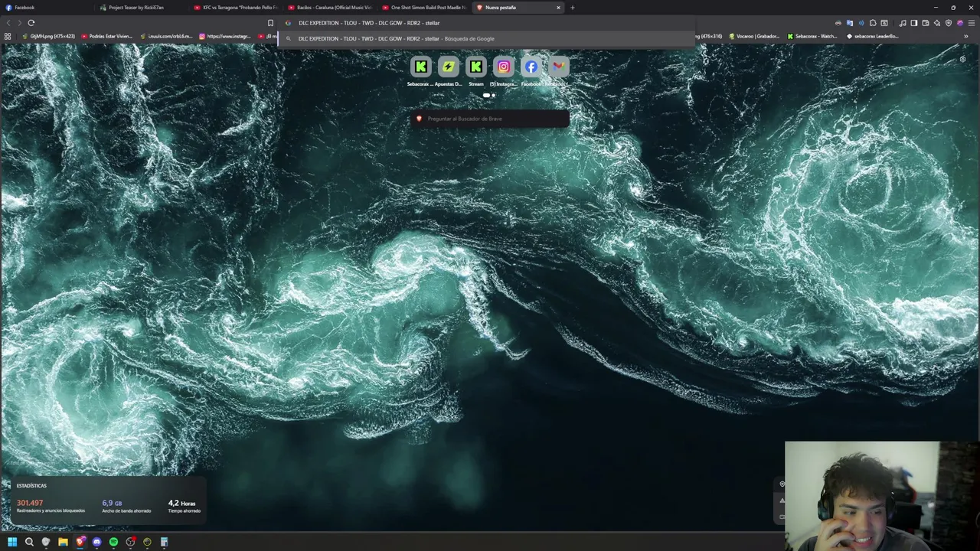Open the extensions puzzle icon
Viewport: 980px width, 551px height.
(873, 23)
